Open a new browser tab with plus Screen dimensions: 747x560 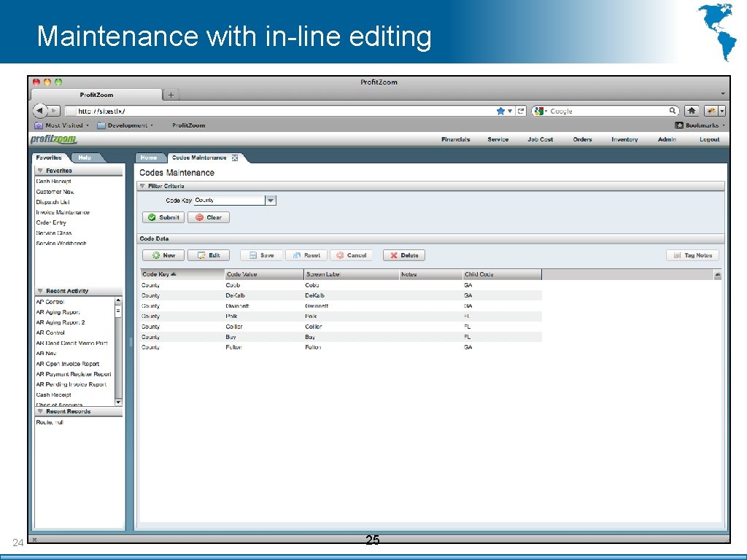tap(171, 95)
